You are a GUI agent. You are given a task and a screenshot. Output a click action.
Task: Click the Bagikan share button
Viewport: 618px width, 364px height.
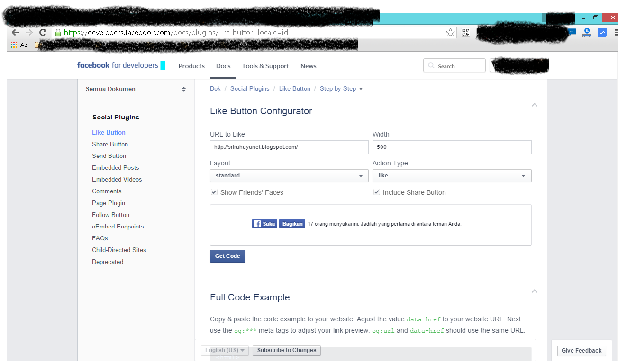tap(292, 224)
